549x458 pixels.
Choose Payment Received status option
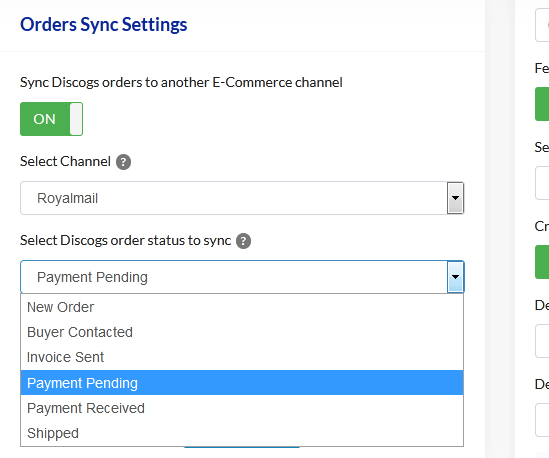(x=242, y=408)
